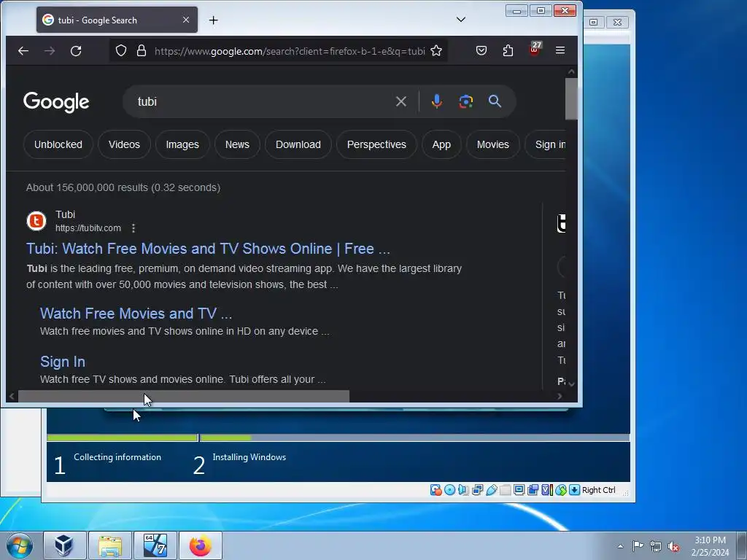The width and height of the screenshot is (747, 560).
Task: Select the App filter chip
Action: (441, 144)
